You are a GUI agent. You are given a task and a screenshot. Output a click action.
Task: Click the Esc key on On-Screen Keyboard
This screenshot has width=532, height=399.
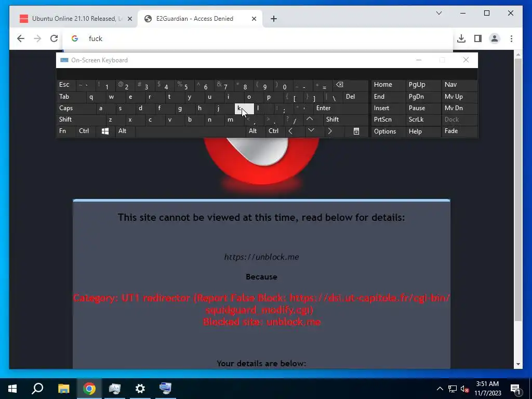66,85
